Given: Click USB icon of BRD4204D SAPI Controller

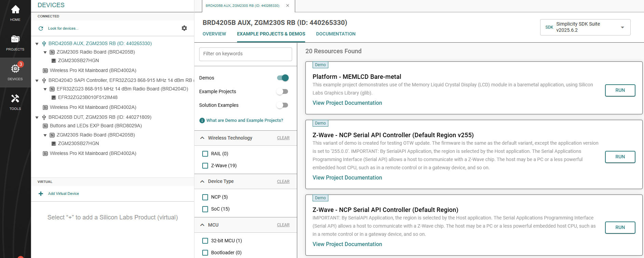Looking at the screenshot, I should (44, 81).
